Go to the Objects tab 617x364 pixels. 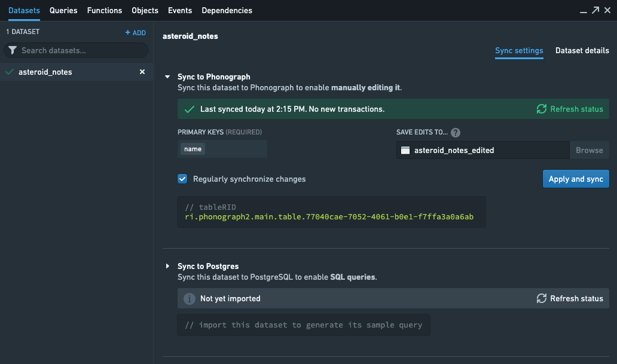click(145, 11)
